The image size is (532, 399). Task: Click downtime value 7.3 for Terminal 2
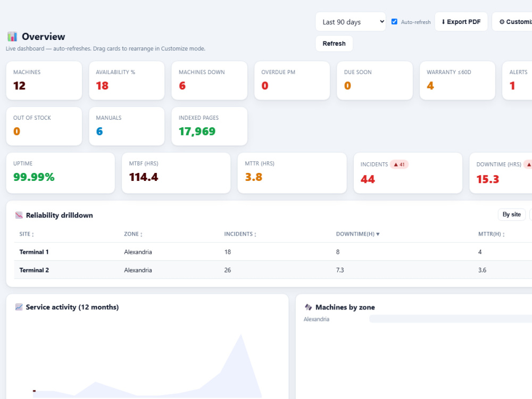pos(339,270)
